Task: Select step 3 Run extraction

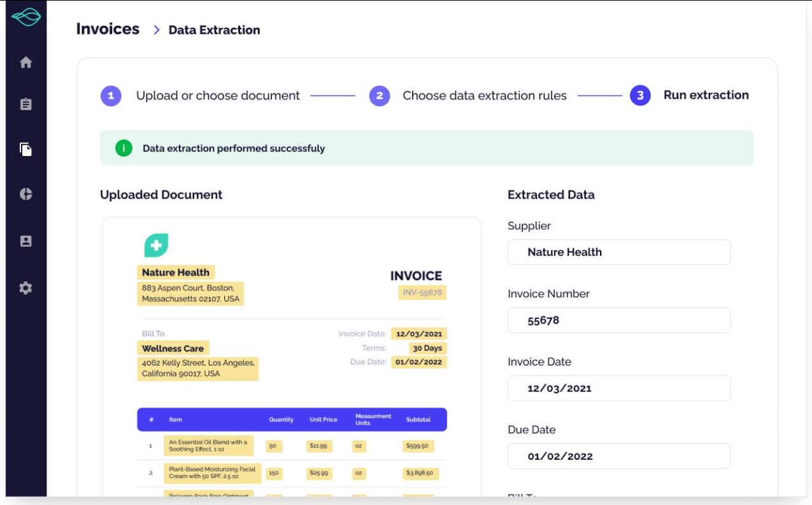Action: pos(689,96)
